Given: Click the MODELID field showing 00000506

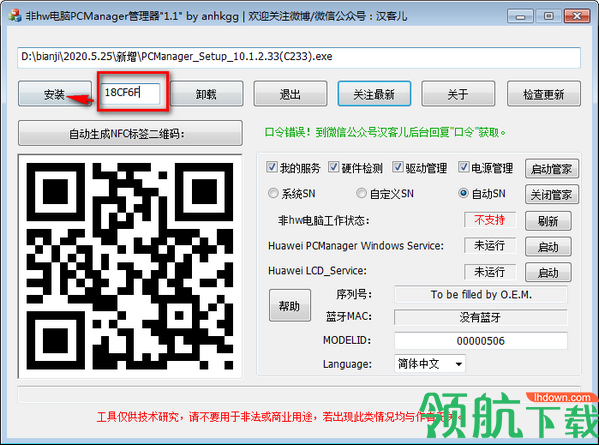Looking at the screenshot, I should pos(481,341).
